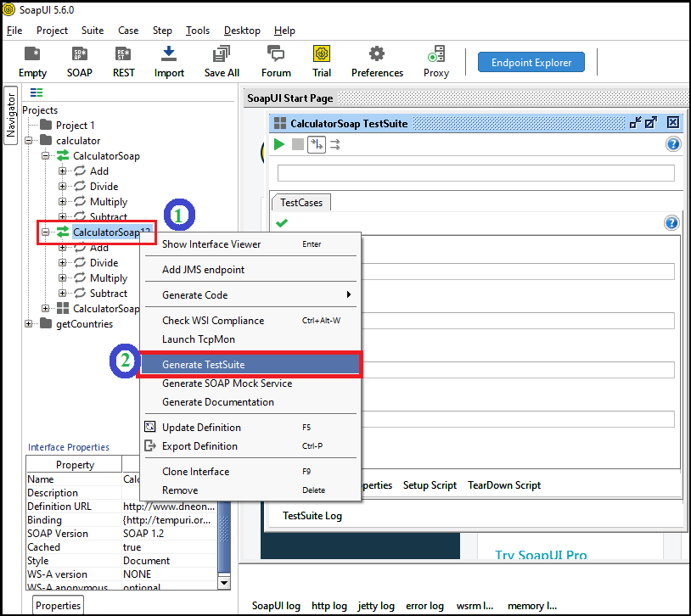Expand the first Divide operation

point(62,187)
